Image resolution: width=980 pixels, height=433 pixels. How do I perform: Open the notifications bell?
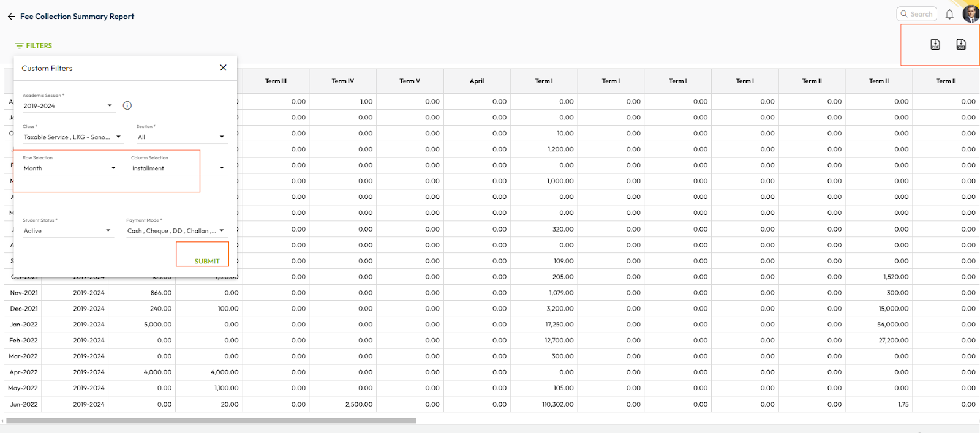(x=949, y=14)
